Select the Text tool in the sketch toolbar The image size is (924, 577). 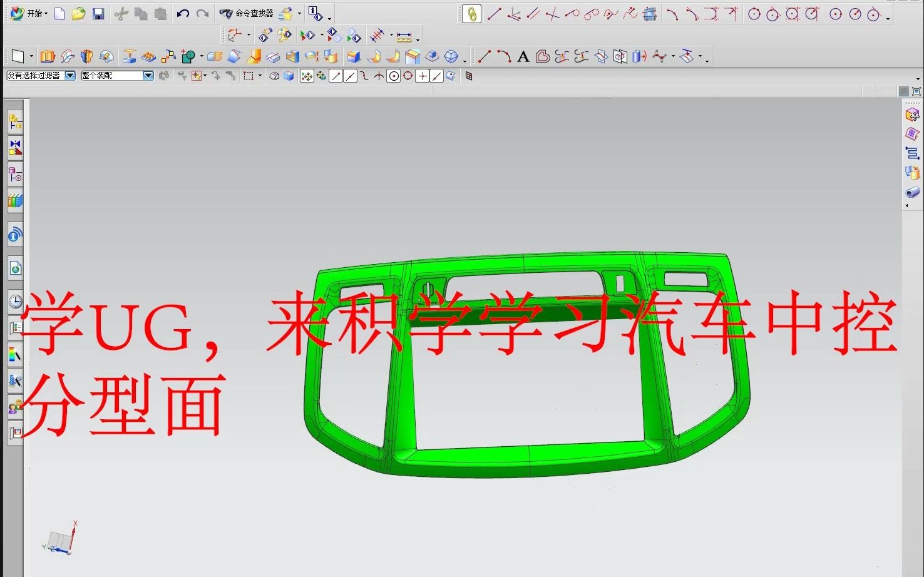[x=523, y=56]
